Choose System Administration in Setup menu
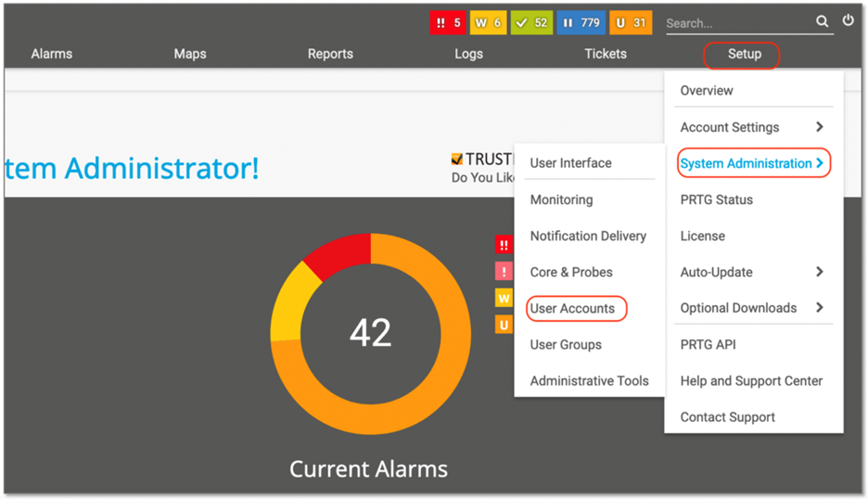 coord(746,163)
